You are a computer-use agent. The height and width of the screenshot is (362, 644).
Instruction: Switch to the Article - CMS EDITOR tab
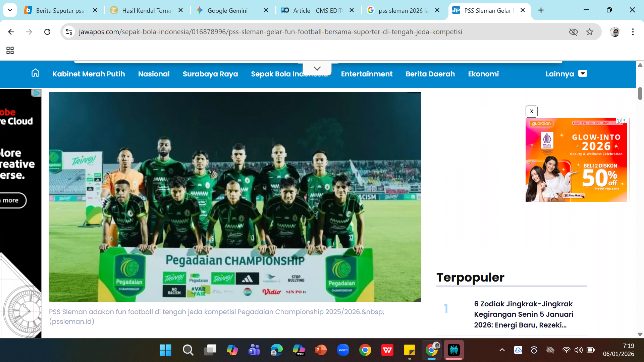coord(317,10)
